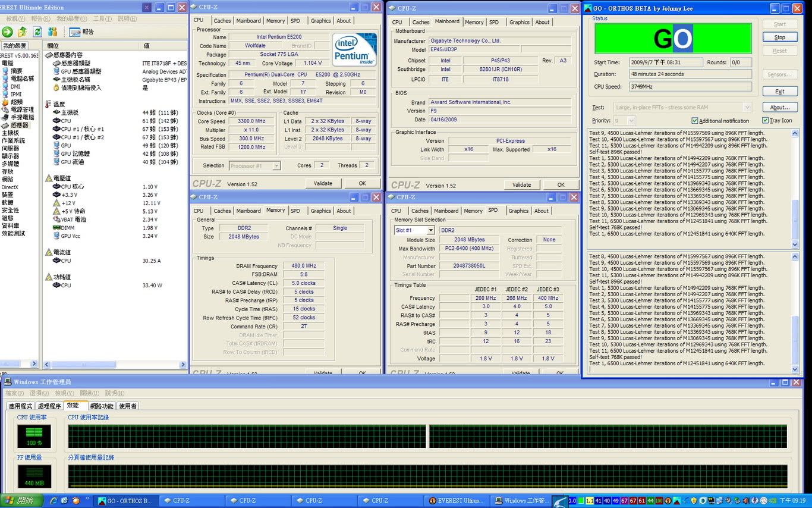
Task: Click lower ORTHOS log scrollbar down arrow
Action: point(795,369)
